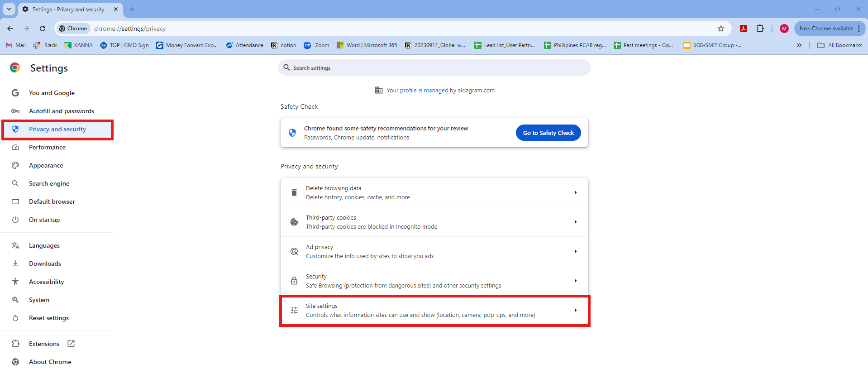
Task: Go back using the back arrow
Action: [x=10, y=29]
